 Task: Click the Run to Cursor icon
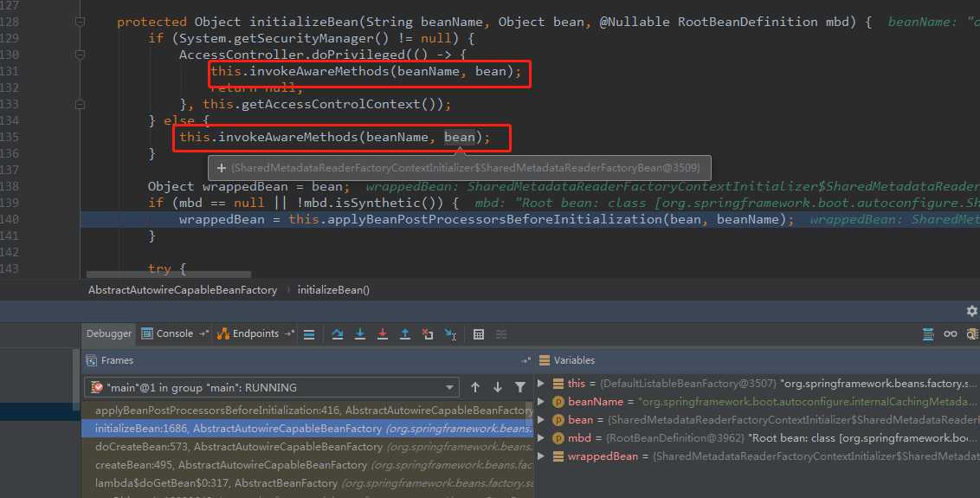point(451,334)
